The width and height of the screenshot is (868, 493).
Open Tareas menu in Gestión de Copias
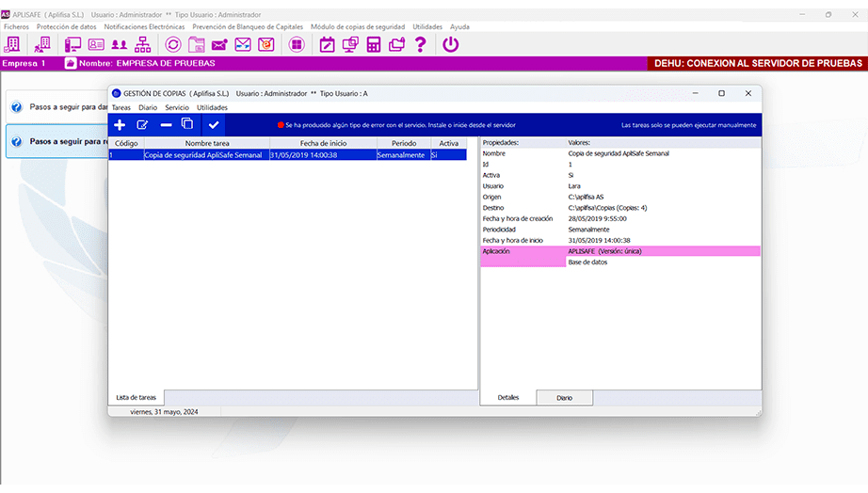[x=121, y=107]
